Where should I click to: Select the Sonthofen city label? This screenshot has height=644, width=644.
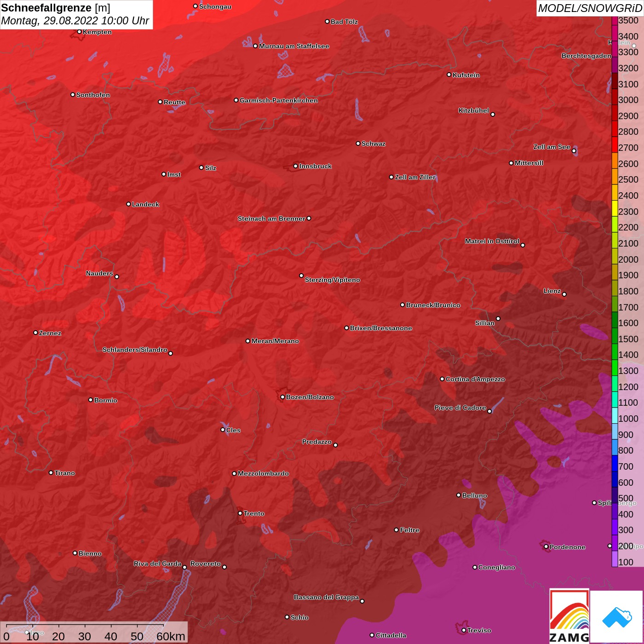coord(93,95)
